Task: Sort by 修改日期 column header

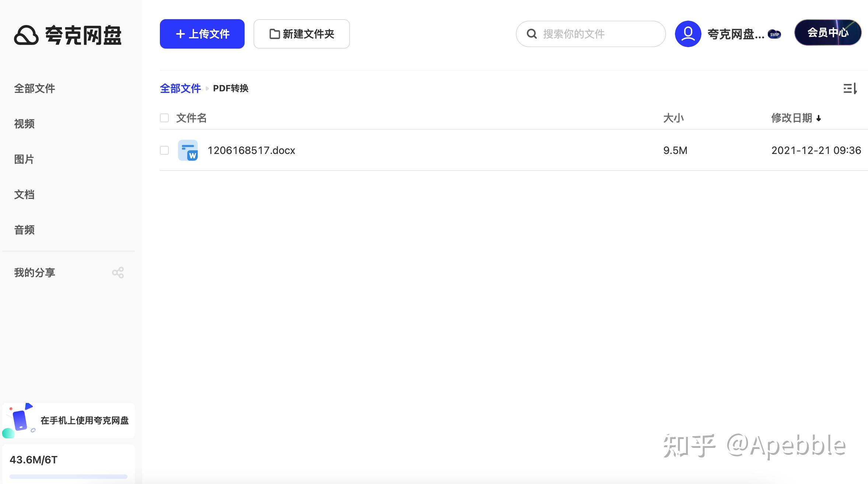Action: [792, 118]
